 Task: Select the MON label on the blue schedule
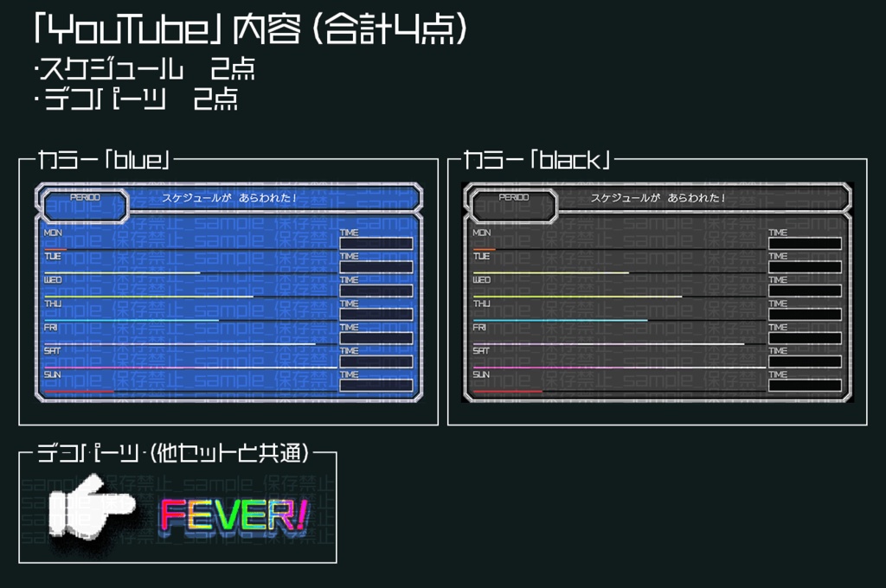pyautogui.click(x=51, y=233)
